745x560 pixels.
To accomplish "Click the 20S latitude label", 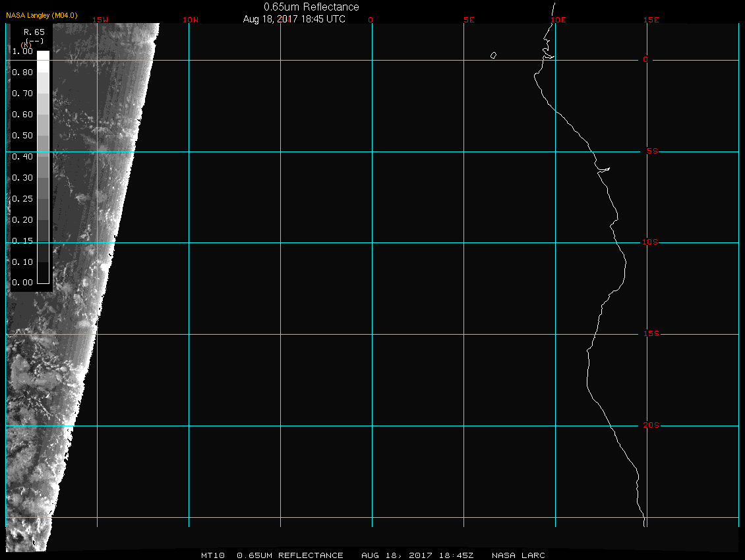I will point(650,426).
